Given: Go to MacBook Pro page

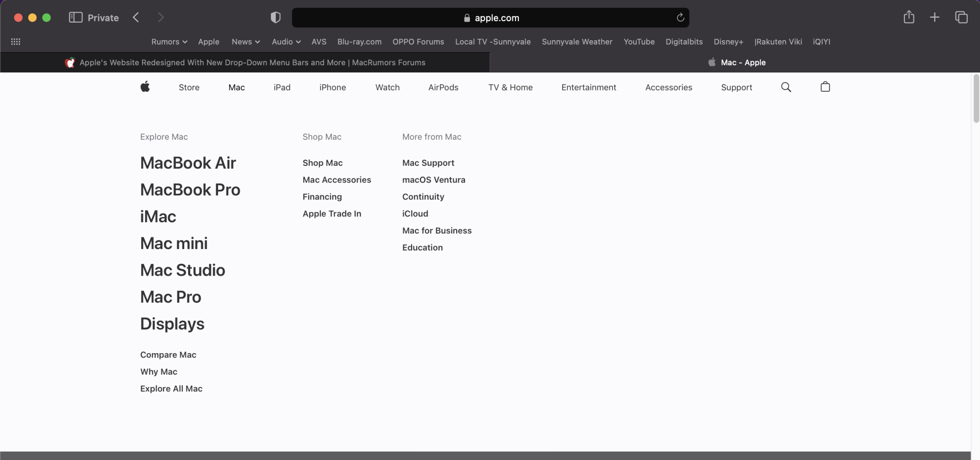Looking at the screenshot, I should [x=190, y=190].
